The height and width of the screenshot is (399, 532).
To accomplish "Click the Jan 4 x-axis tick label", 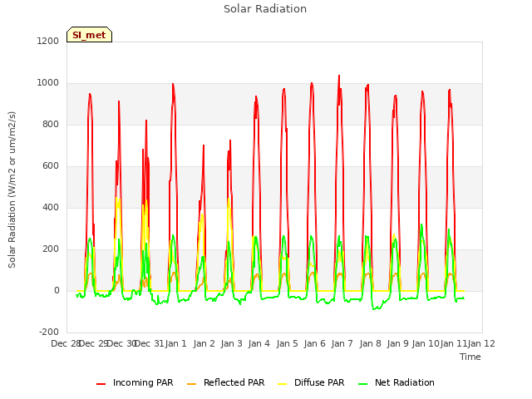I will click(259, 343).
